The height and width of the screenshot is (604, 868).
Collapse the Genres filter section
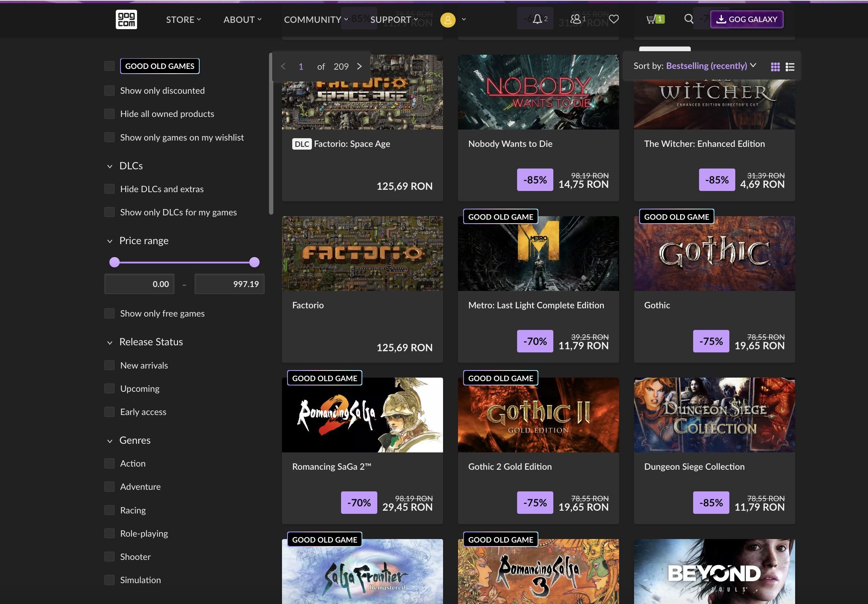click(x=110, y=441)
